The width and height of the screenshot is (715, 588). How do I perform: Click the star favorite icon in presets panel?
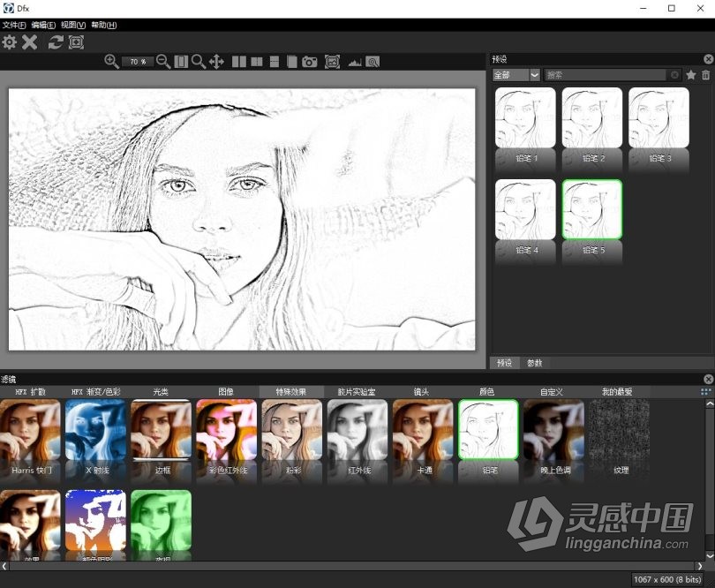click(x=691, y=75)
